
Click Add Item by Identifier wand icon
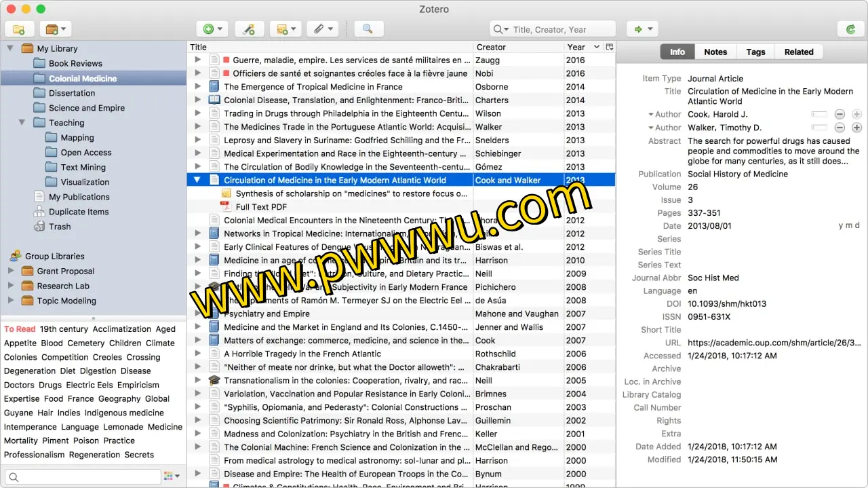pyautogui.click(x=249, y=29)
